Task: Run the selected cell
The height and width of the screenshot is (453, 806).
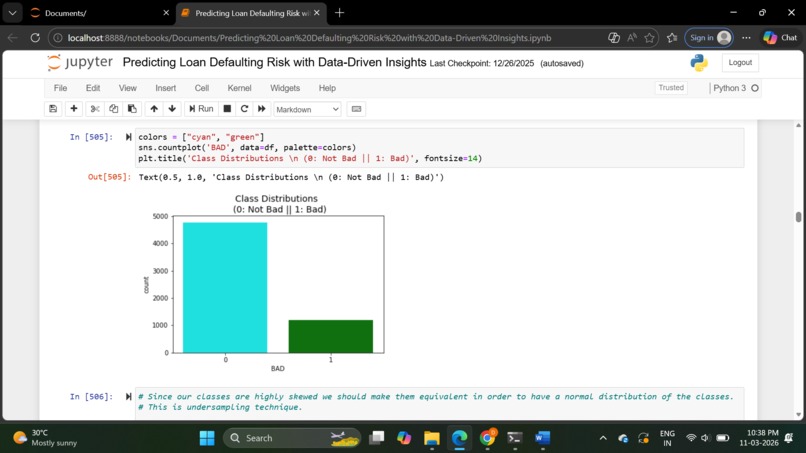Action: pos(201,109)
